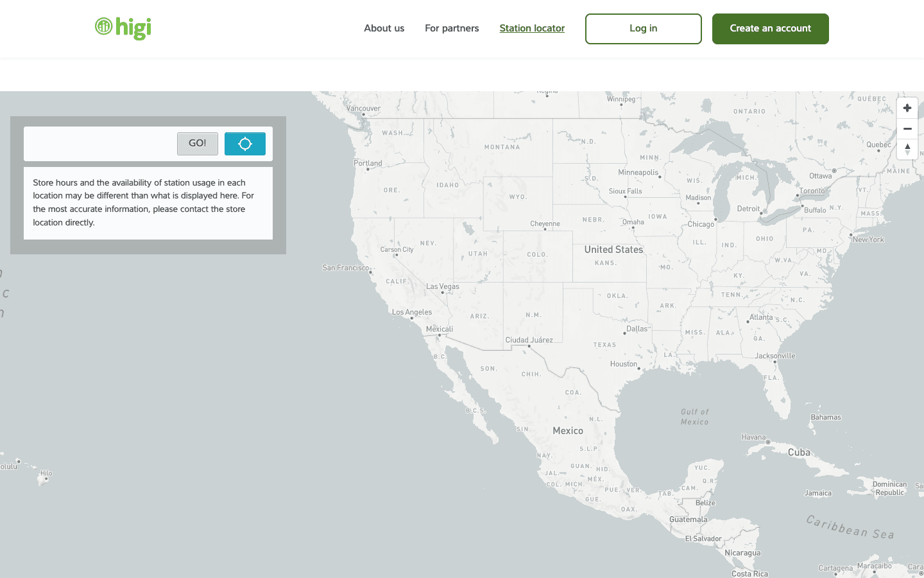Viewport: 924px width, 578px height.
Task: Click the Mexico country label
Action: (x=568, y=431)
